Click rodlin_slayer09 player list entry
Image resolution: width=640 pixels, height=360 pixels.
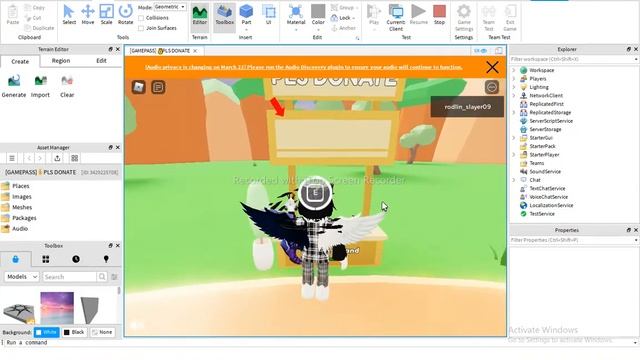pyautogui.click(x=467, y=107)
